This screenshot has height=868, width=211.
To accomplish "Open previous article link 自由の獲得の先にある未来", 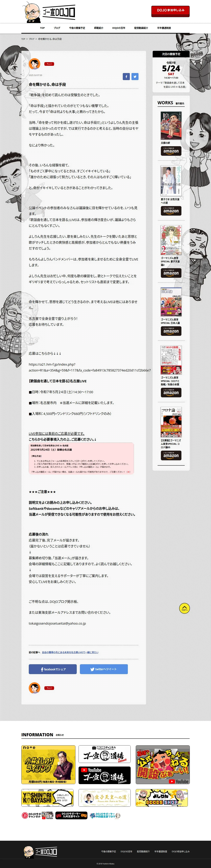I will pos(70,652).
